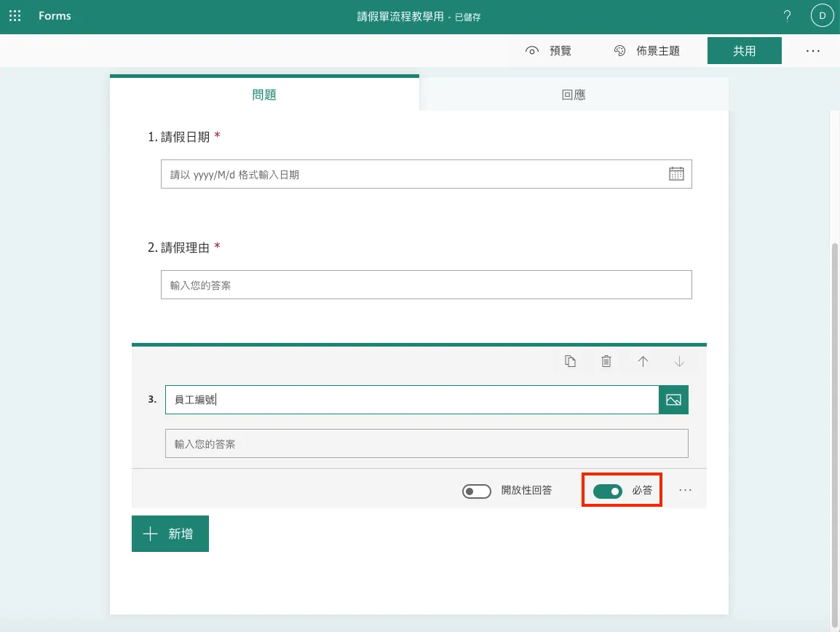Toggle the 開放性回答 long answer switch
The image size is (840, 632).
[476, 491]
